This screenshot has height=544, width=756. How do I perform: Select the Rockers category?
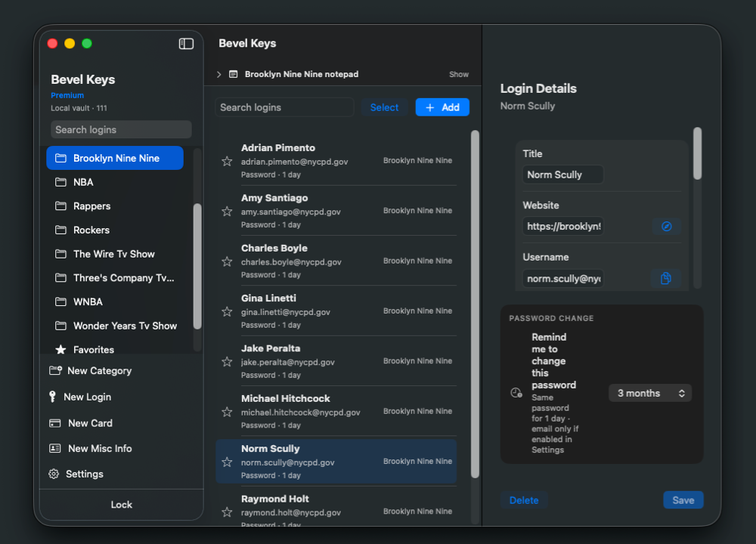[115, 230]
